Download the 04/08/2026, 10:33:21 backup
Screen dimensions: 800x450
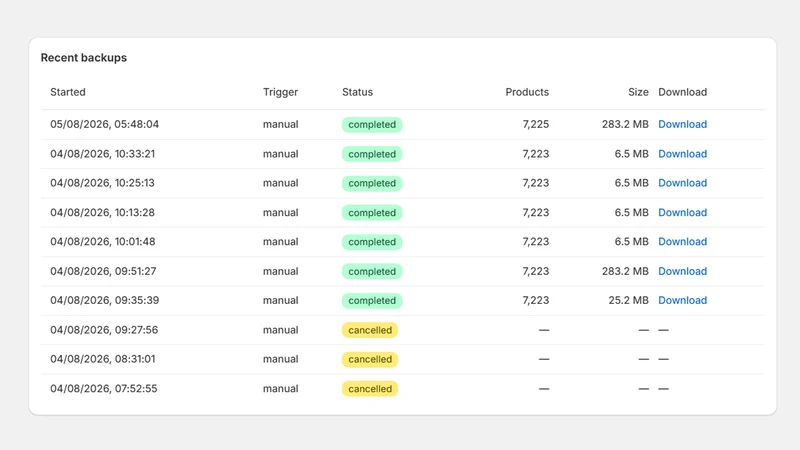point(682,154)
